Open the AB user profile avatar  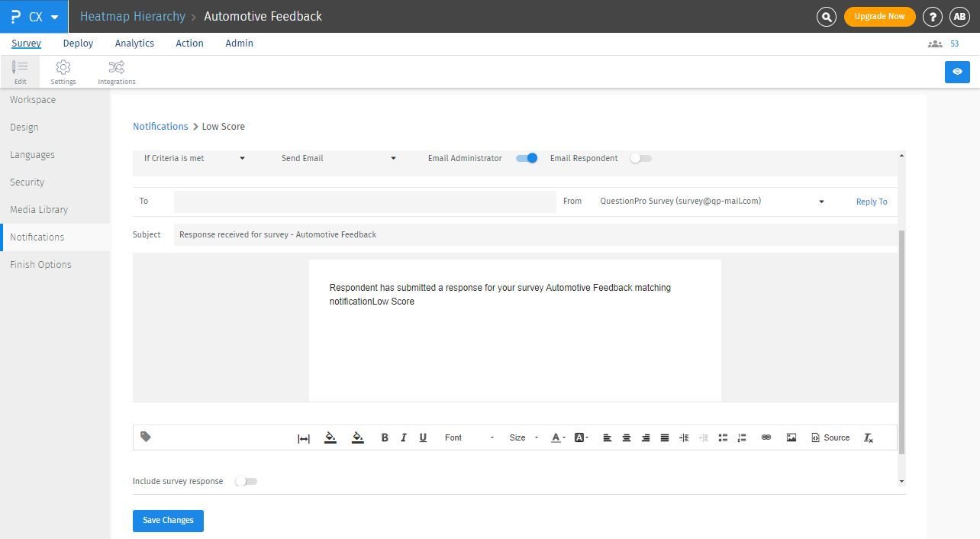point(959,17)
